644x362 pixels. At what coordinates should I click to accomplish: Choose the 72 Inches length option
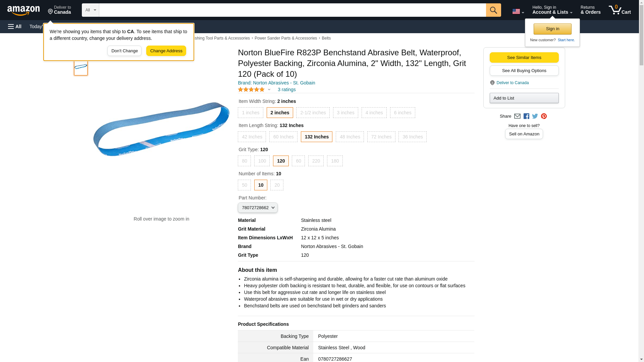tap(381, 137)
